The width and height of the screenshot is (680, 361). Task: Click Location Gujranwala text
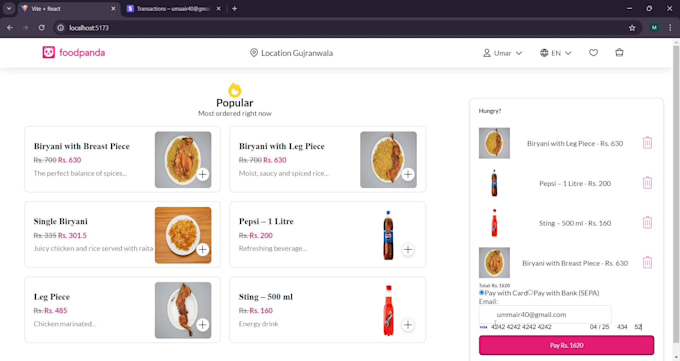tap(297, 53)
